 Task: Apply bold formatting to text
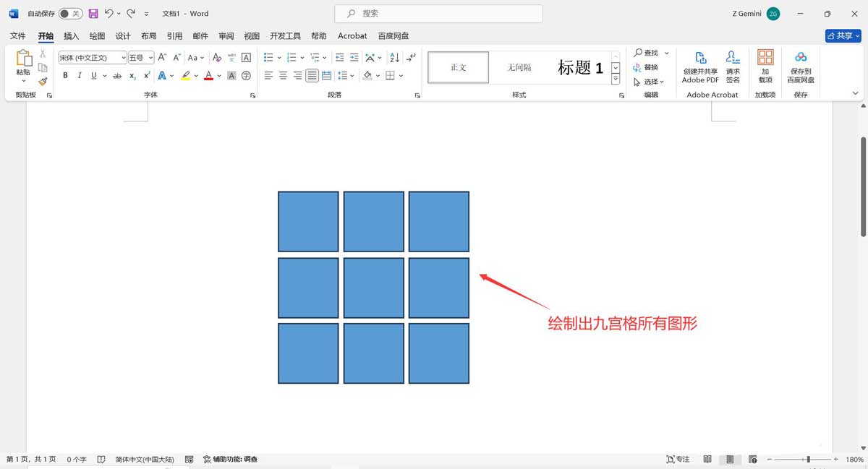point(65,75)
